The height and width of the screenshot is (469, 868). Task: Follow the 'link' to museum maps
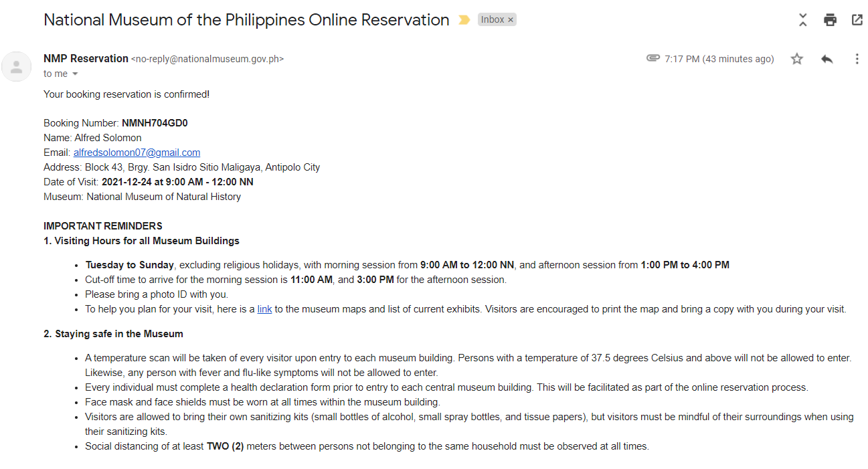point(265,309)
